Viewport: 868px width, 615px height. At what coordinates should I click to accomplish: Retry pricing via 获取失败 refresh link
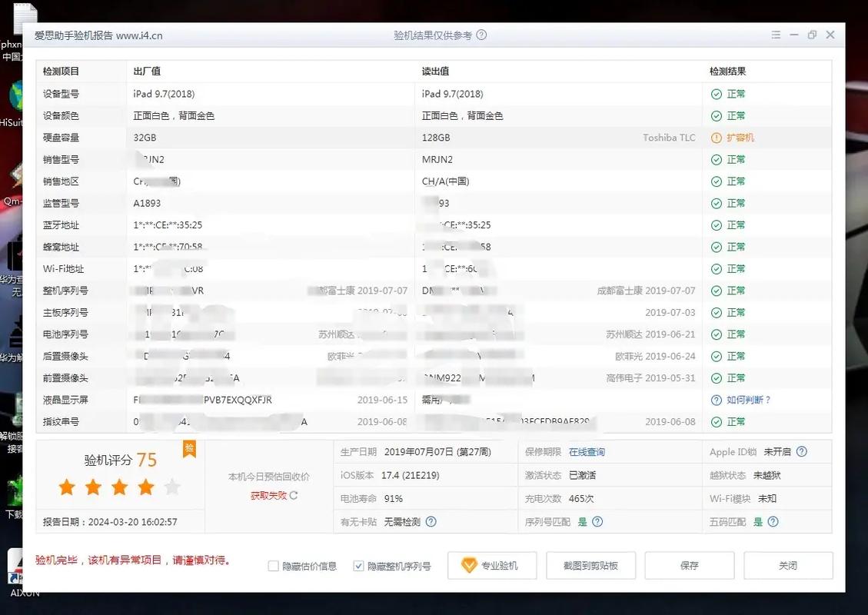point(269,494)
